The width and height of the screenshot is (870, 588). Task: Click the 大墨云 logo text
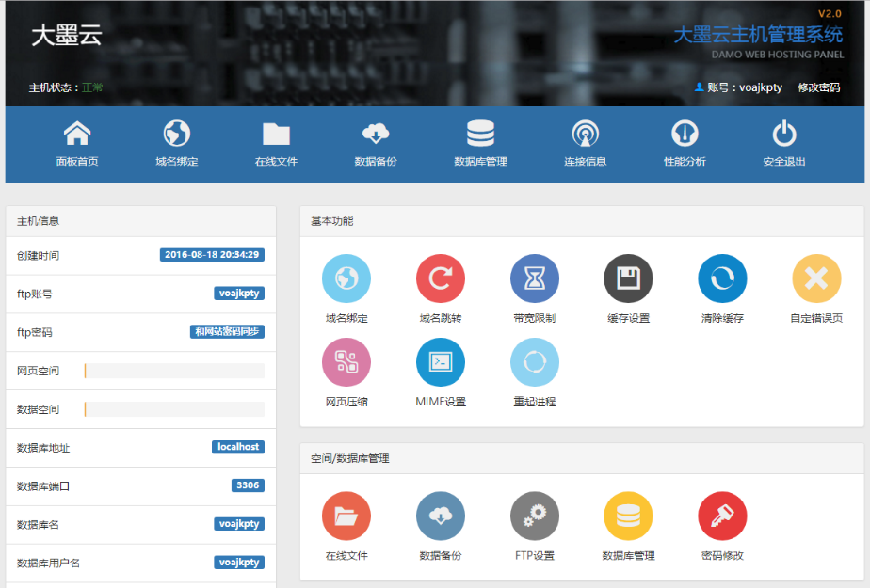pos(67,36)
